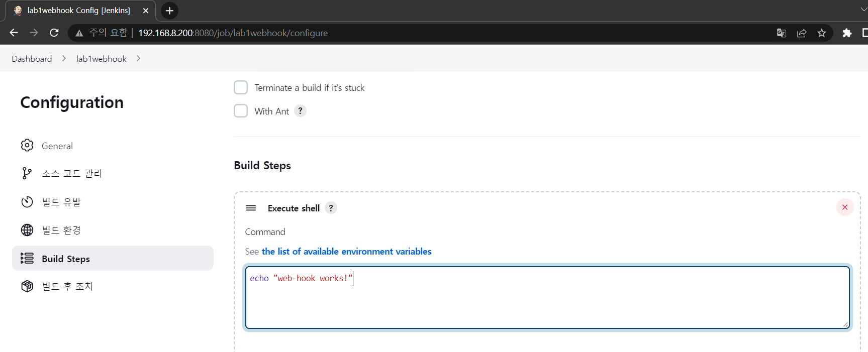Screen dimensions: 868x352
Task: Click the build triggers clock icon
Action: (x=27, y=202)
